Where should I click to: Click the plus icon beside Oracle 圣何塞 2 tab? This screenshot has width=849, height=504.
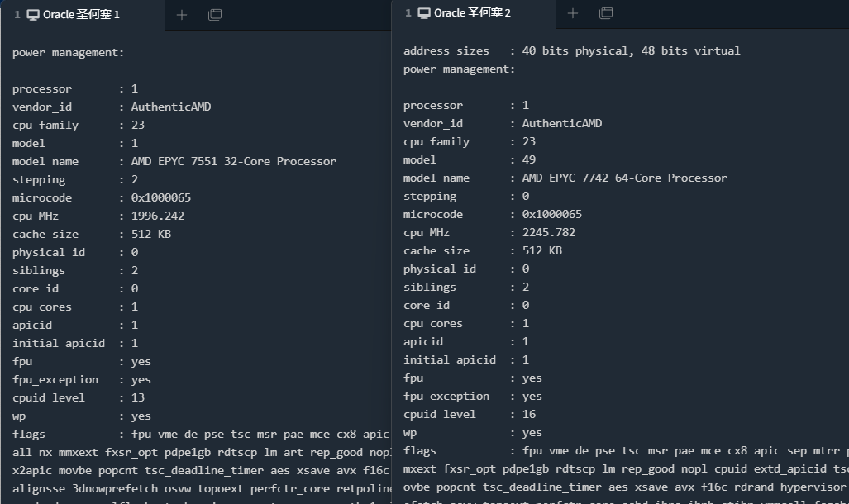[x=572, y=13]
